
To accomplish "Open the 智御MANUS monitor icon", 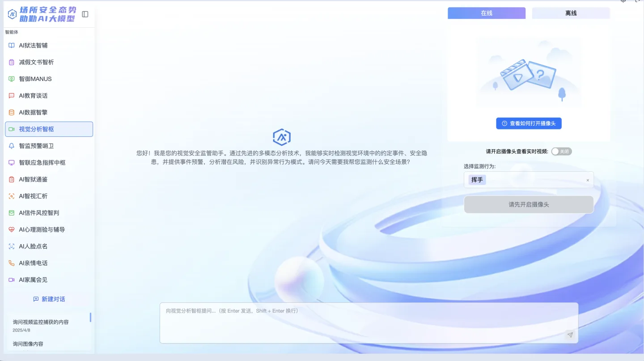I will tap(12, 79).
